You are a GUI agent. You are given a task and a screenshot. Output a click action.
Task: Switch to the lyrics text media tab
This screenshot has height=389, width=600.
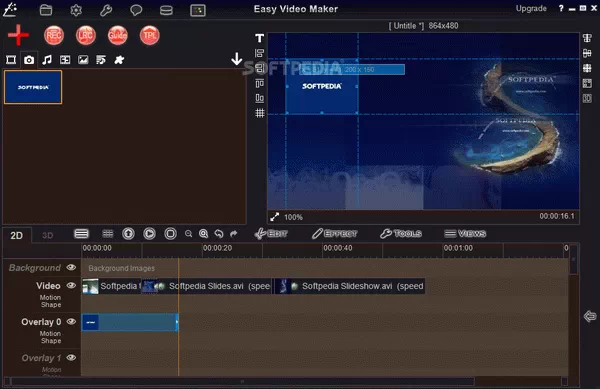(101, 60)
